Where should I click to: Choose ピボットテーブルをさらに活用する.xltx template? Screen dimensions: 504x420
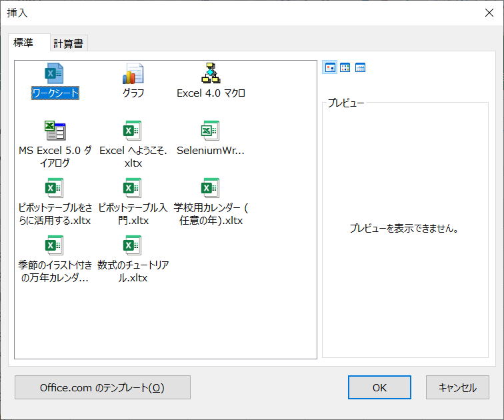pyautogui.click(x=55, y=188)
